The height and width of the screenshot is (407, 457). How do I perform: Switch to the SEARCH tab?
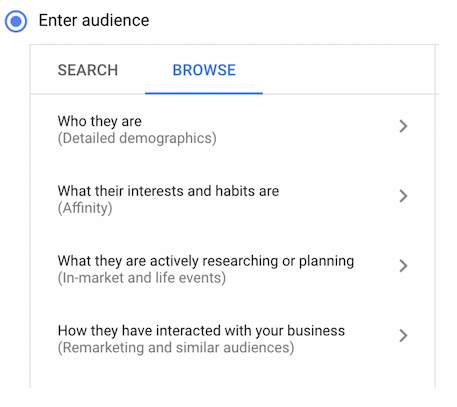point(88,70)
